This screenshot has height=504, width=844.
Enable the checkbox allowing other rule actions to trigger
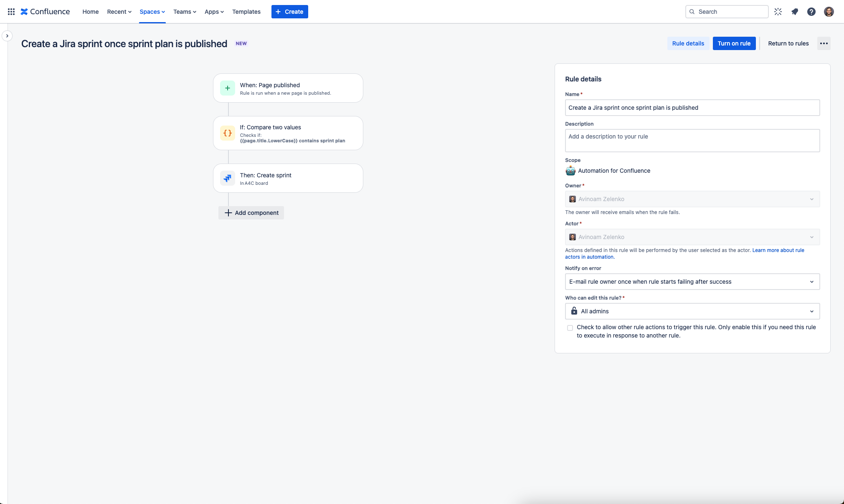tap(570, 328)
